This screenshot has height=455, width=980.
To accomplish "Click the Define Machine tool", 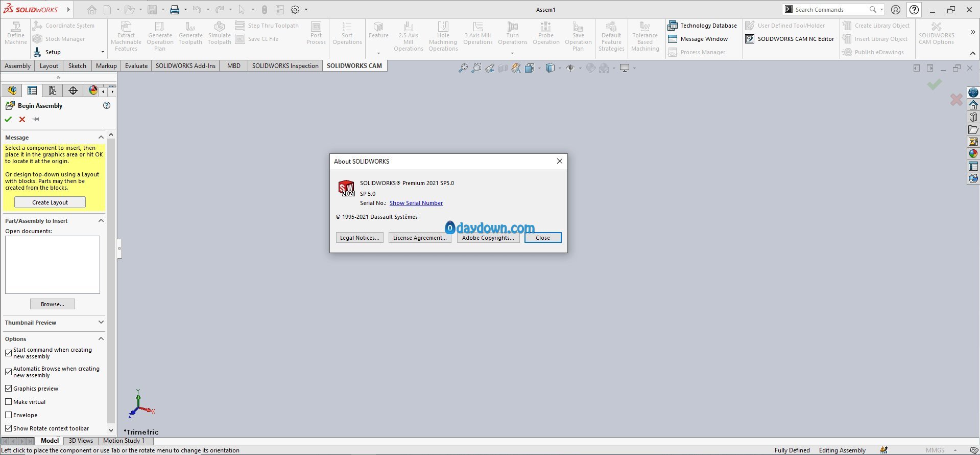I will click(16, 33).
